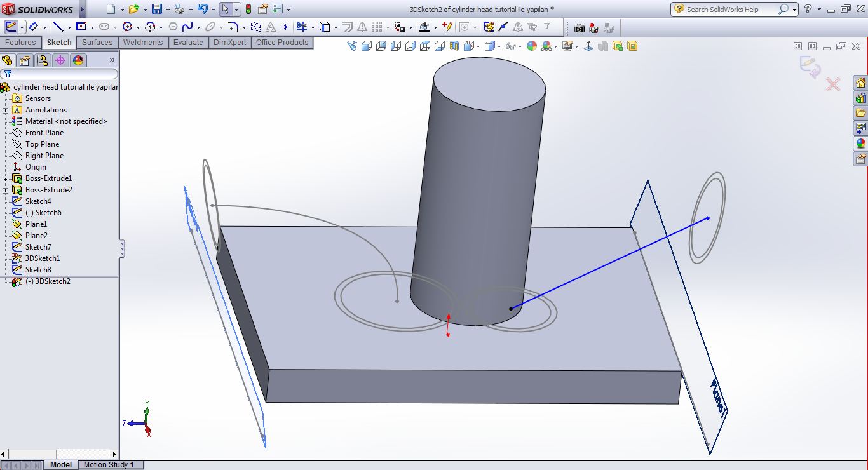Open the ConfigurationManager tab icon
This screenshot has height=470, width=868.
click(x=43, y=60)
